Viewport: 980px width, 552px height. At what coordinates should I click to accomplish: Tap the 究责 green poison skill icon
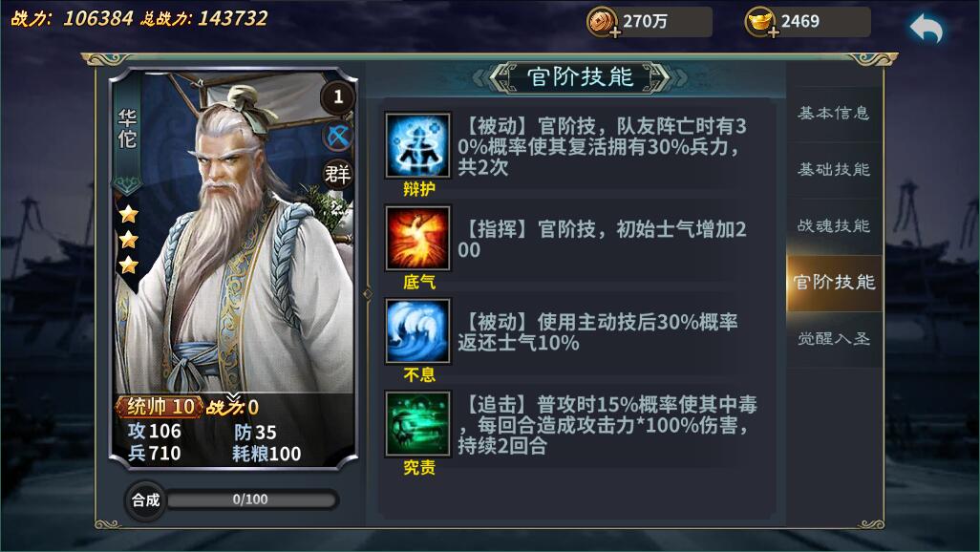click(417, 423)
